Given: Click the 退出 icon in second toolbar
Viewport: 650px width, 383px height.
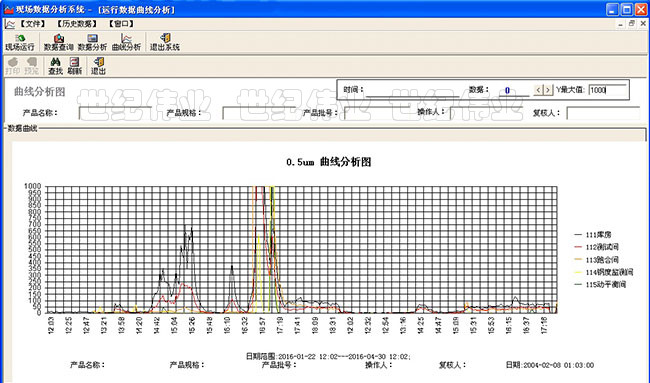Looking at the screenshot, I should (98, 66).
